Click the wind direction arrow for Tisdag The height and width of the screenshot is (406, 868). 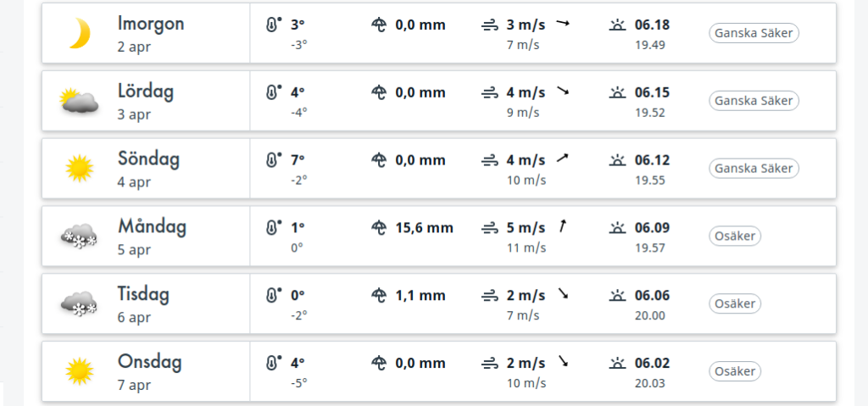click(563, 293)
